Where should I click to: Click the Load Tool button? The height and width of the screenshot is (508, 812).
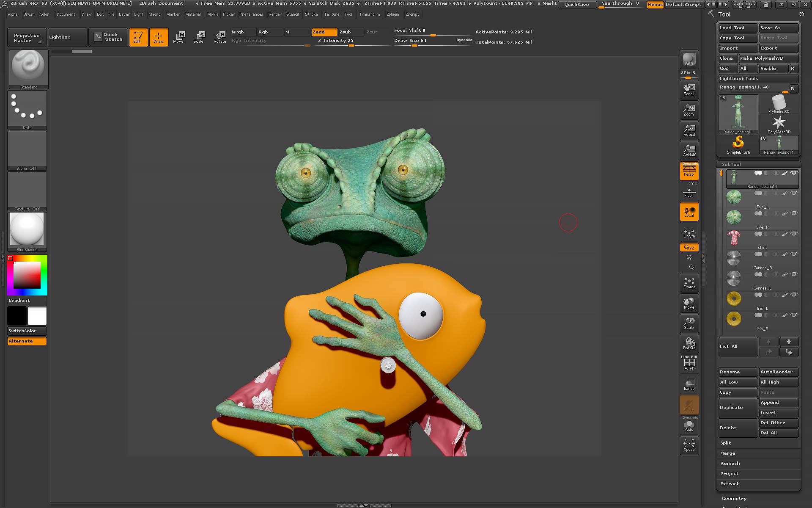pos(738,28)
